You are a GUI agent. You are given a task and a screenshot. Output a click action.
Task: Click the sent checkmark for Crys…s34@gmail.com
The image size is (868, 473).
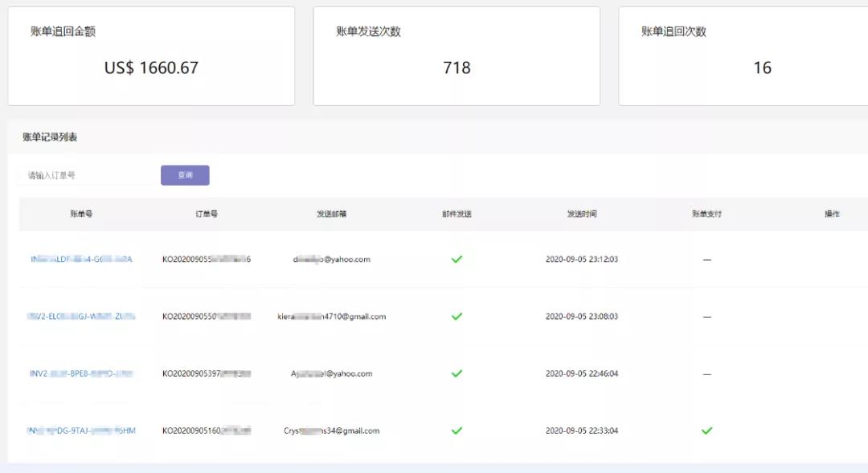tap(457, 430)
